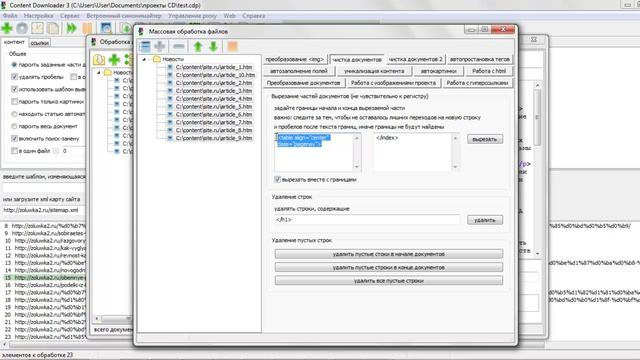The width and height of the screenshot is (640, 360).
Task: Click orange stop square in dialog toolbar
Action: pyautogui.click(x=232, y=47)
